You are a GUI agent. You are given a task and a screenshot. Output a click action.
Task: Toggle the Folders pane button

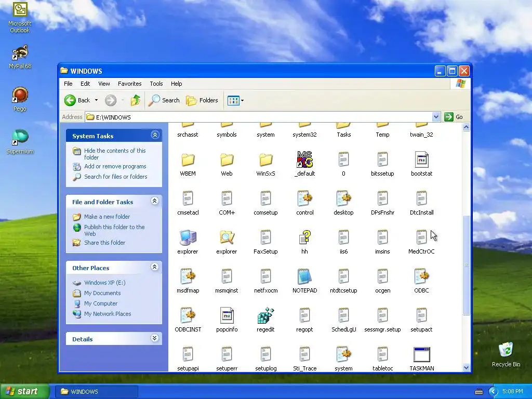[x=202, y=100]
